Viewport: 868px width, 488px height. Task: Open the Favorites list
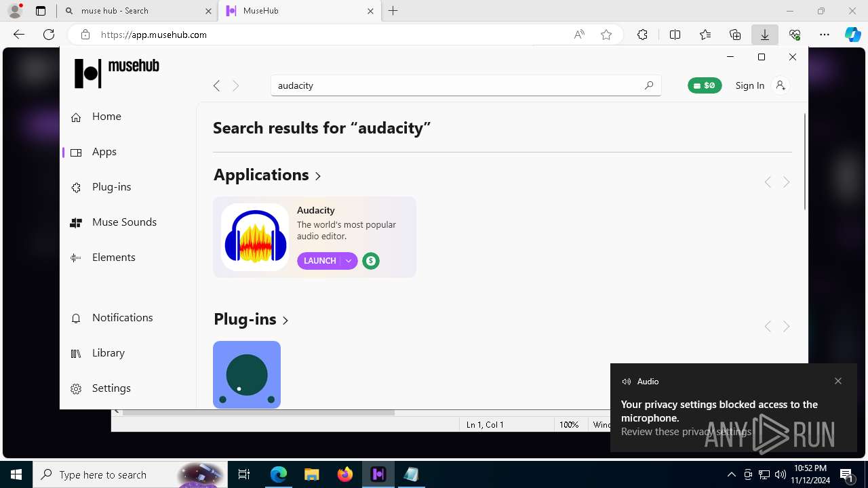705,35
